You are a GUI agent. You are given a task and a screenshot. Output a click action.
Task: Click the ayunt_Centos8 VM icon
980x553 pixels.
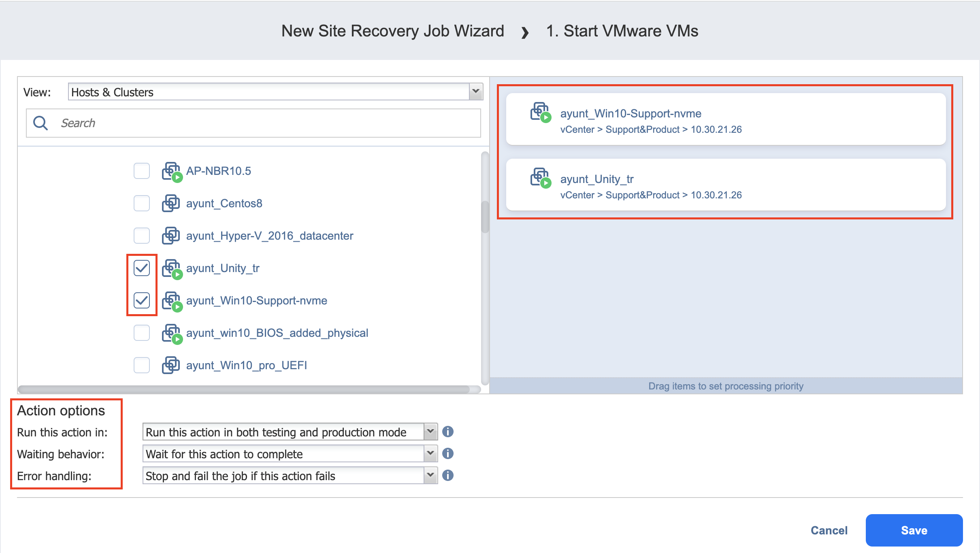coord(170,203)
